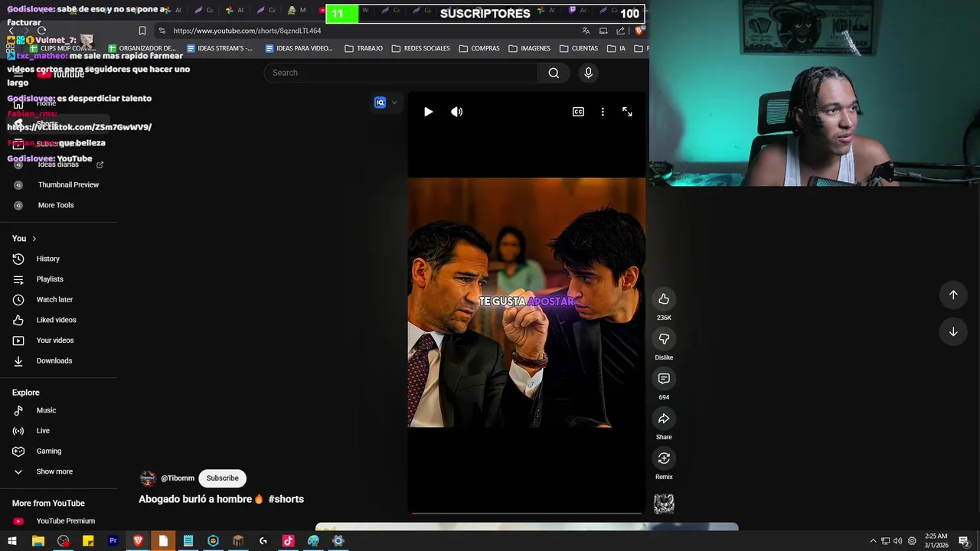Open IDEAS PARA VIDEO bookmark
The image size is (980, 551).
pos(299,48)
